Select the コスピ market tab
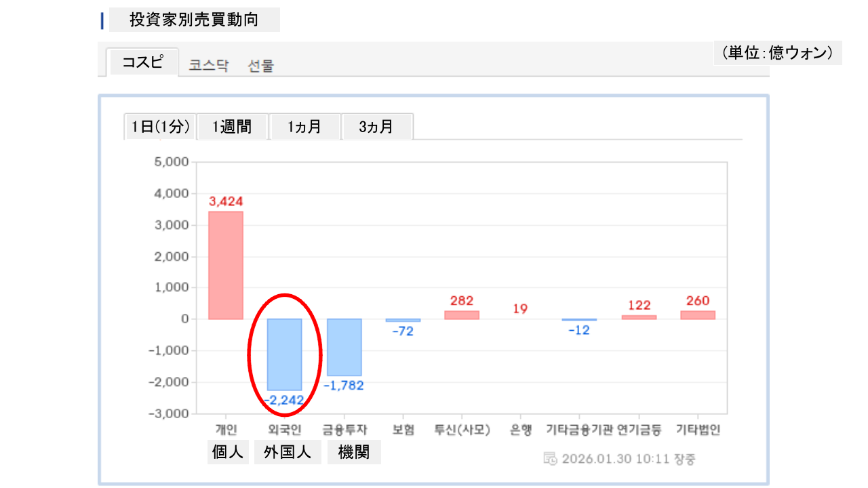This screenshot has height=488, width=868. click(x=142, y=62)
